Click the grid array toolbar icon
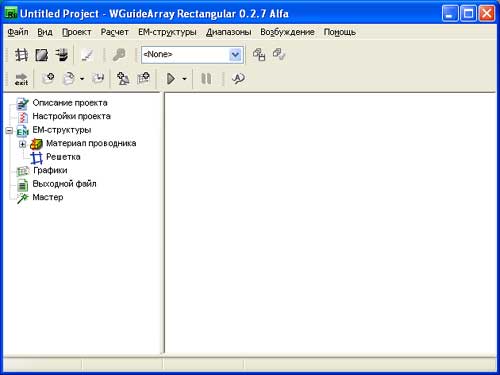This screenshot has width=500, height=375. pos(21,55)
